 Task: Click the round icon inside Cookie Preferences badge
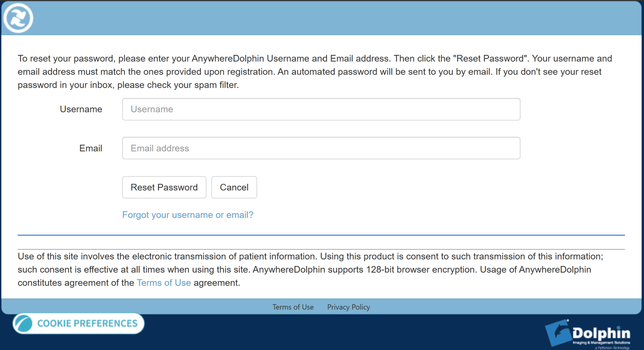click(x=24, y=324)
